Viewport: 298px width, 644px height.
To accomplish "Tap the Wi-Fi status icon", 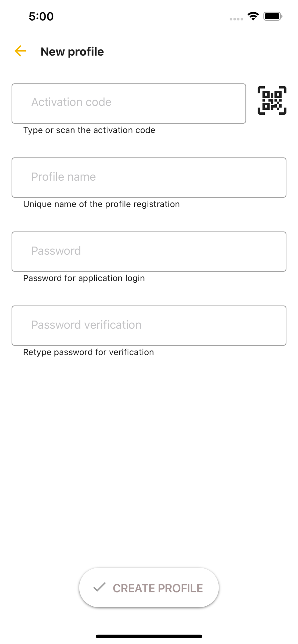I will click(253, 16).
